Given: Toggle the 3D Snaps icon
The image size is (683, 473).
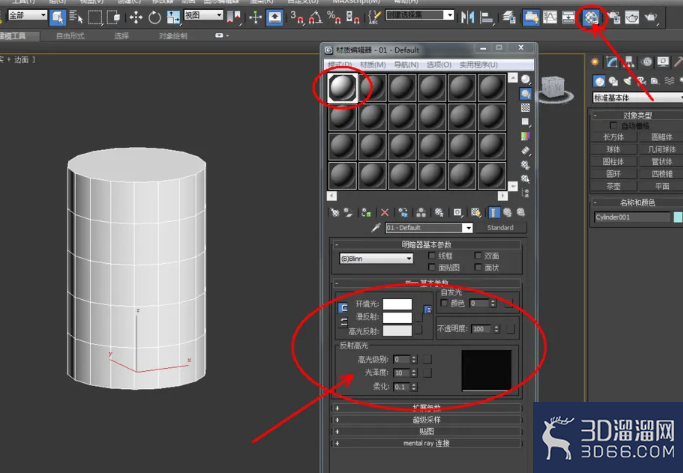Looking at the screenshot, I should (297, 18).
